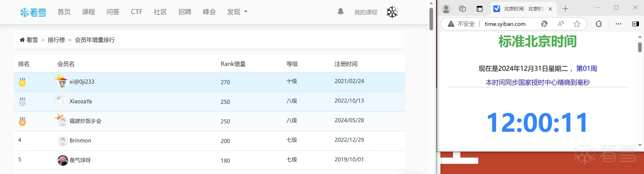This screenshot has width=644, height=174.
Task: Expand the 发现 dropdown menu
Action: click(237, 12)
